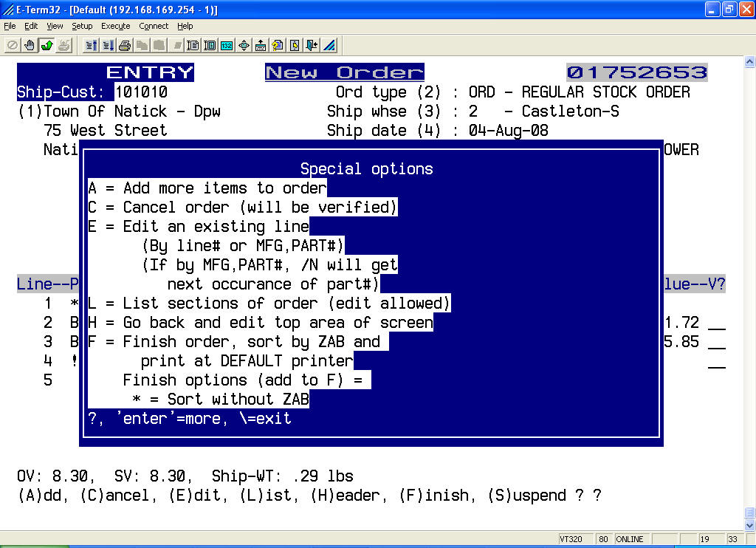The image size is (756, 548).
Task: Click the blue diagonal stripes E-Term icon
Action: [x=329, y=45]
